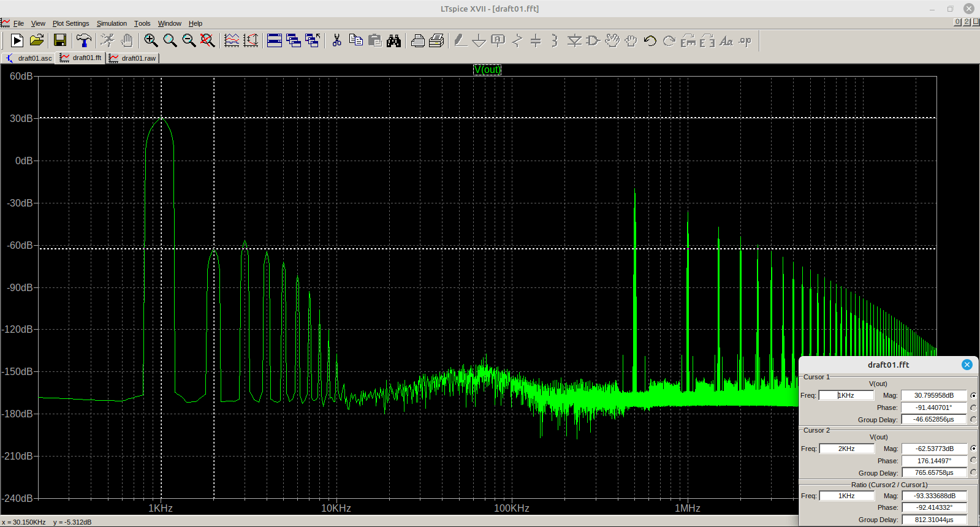Click the Print icon
This screenshot has height=527, width=980.
click(x=437, y=40)
